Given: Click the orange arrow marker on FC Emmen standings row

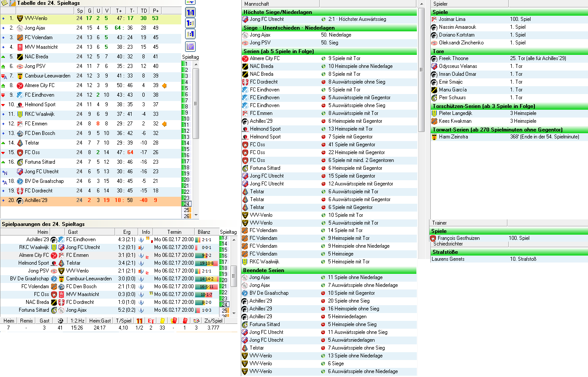Looking at the screenshot, I should pyautogui.click(x=164, y=124).
